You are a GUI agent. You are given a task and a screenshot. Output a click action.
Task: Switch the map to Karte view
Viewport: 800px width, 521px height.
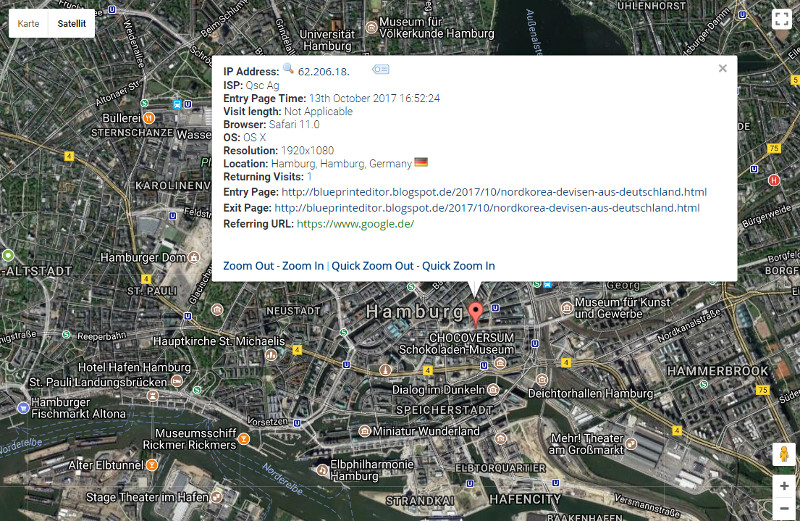29,23
